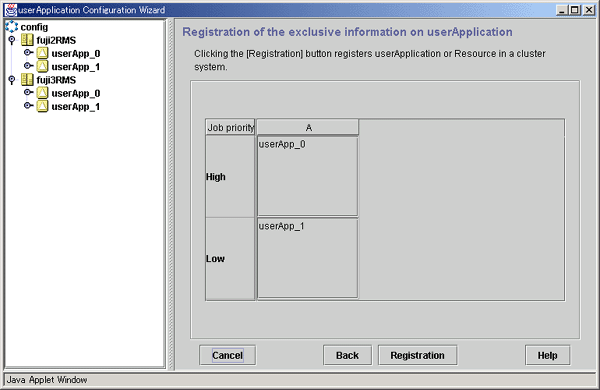The width and height of the screenshot is (600, 390).
Task: Click the Java Applet Window status text
Action: coord(47,380)
